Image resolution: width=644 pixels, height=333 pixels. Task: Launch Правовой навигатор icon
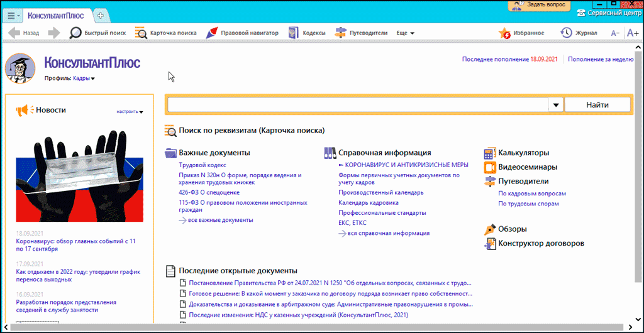(212, 33)
